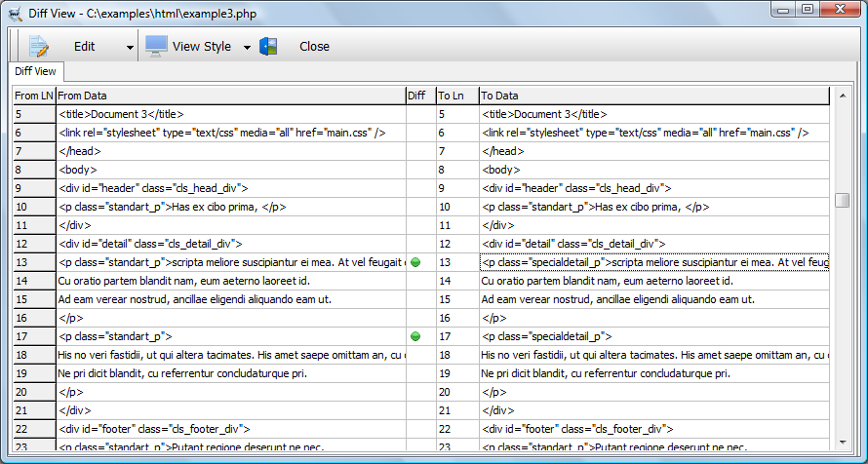Select the To Data cell on line 13
The height and width of the screenshot is (464, 868).
[x=653, y=262]
